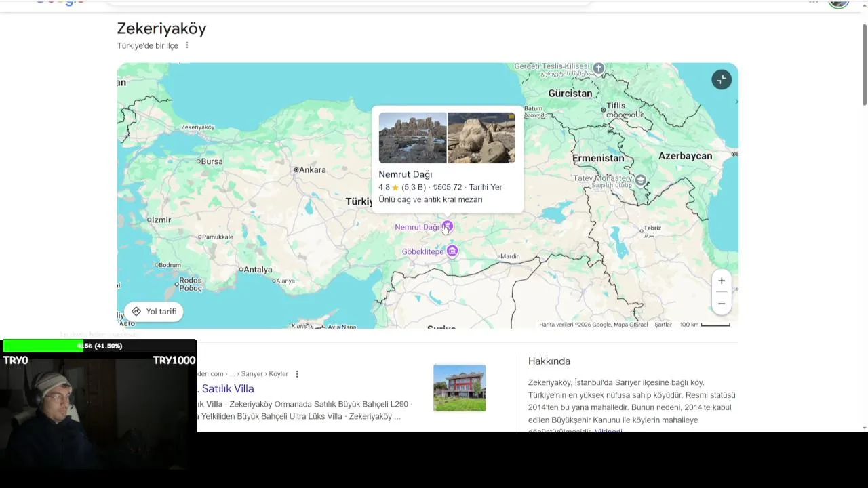Zoom in the map with plus button
868x488 pixels.
722,281
